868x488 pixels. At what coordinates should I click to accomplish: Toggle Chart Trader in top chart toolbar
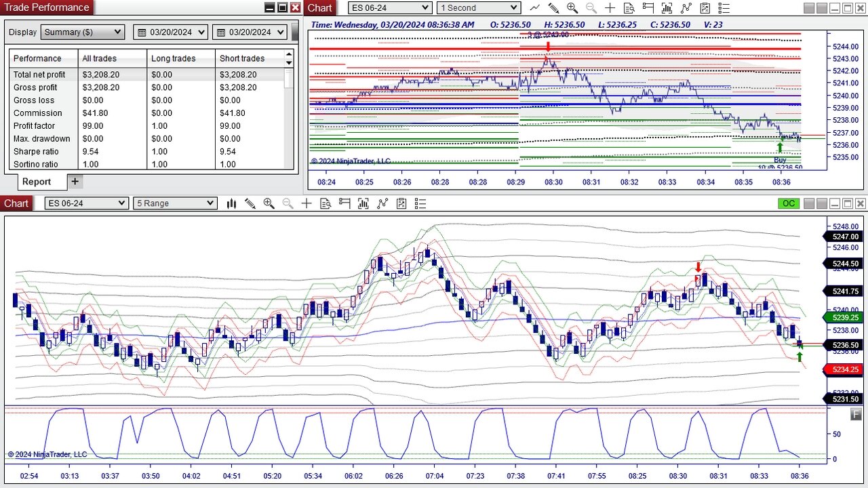[648, 8]
